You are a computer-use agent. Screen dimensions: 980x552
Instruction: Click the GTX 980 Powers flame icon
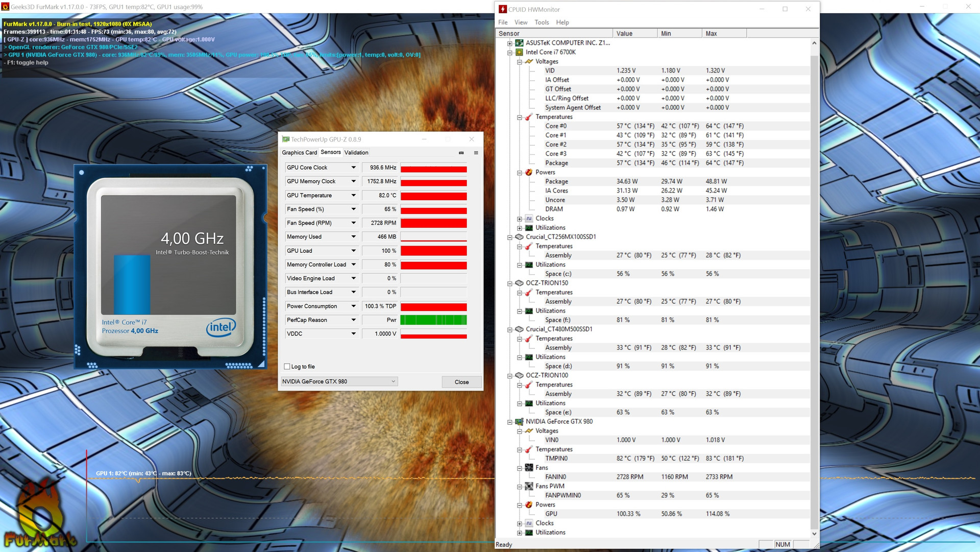[529, 505]
